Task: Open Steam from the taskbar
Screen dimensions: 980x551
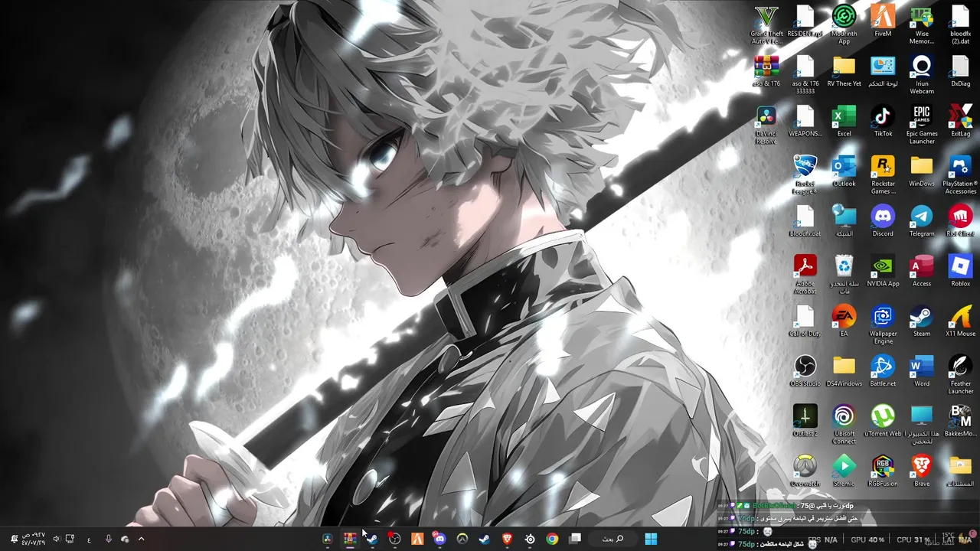Action: pyautogui.click(x=485, y=539)
